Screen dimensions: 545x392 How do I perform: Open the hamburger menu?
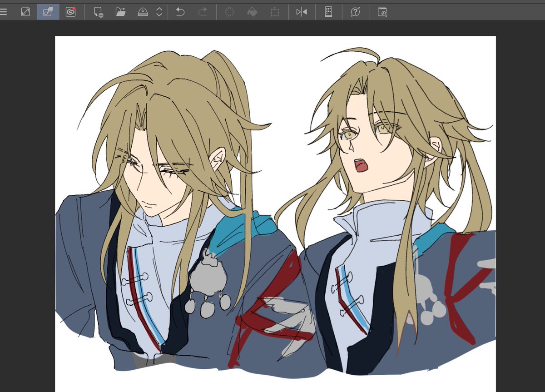click(4, 12)
